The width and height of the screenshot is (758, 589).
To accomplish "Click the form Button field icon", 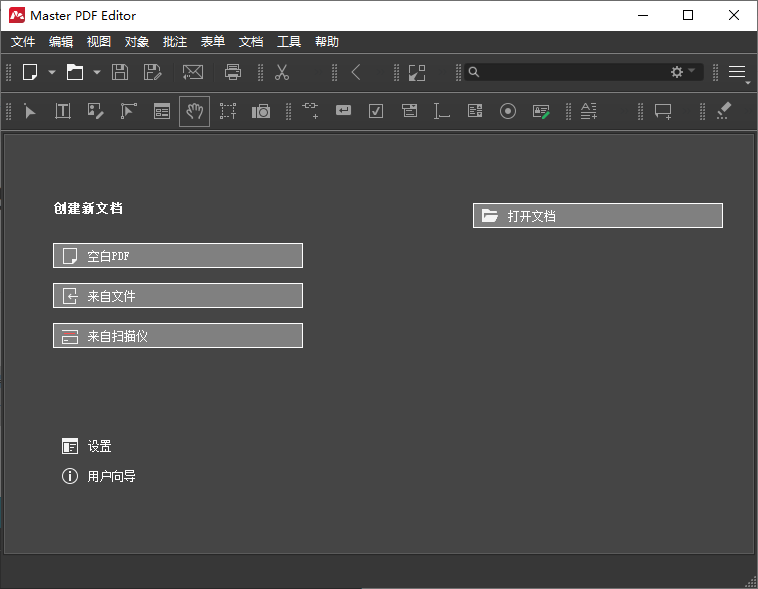I will [x=343, y=111].
